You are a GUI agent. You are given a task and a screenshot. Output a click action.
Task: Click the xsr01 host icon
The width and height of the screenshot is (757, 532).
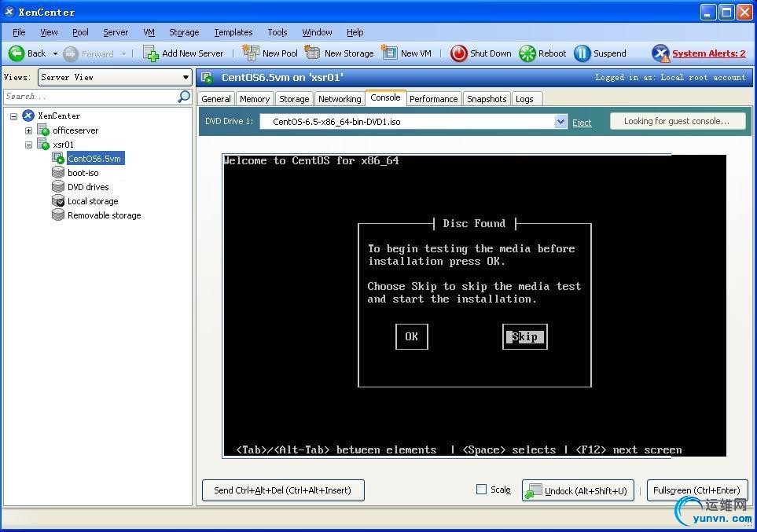43,144
